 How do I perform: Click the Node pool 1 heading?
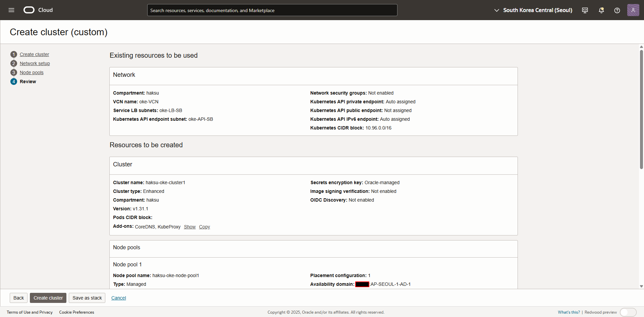127,264
